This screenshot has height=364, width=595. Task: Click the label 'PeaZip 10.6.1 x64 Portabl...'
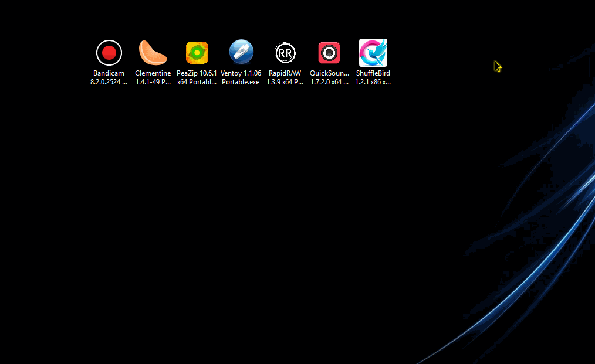[197, 77]
